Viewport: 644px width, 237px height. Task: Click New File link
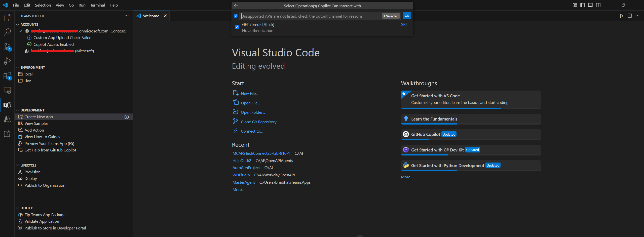tap(249, 94)
